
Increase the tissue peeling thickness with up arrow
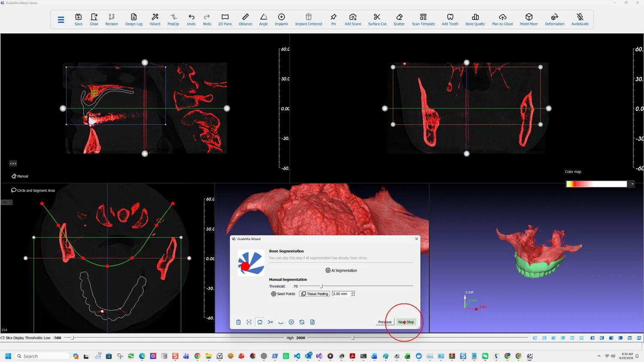(353, 293)
